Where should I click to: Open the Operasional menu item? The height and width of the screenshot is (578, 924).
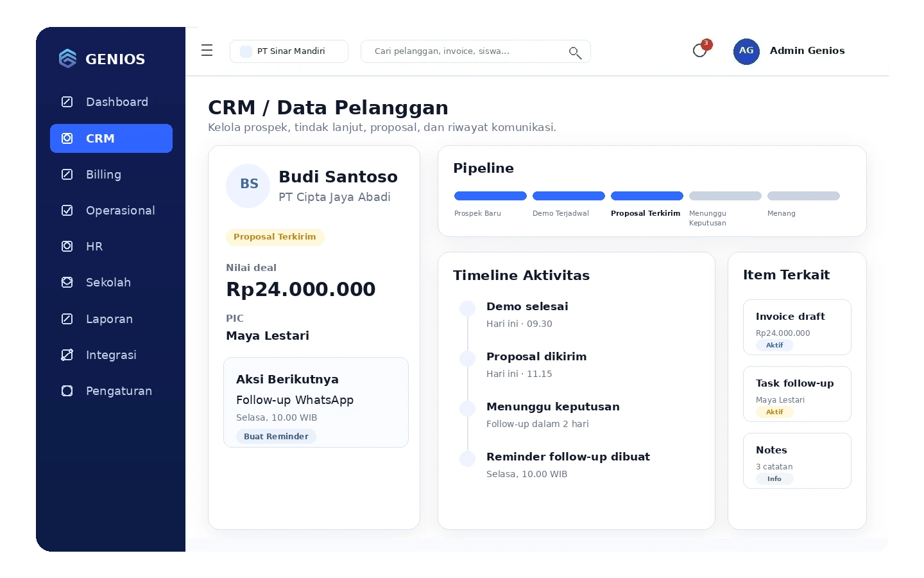click(x=111, y=210)
